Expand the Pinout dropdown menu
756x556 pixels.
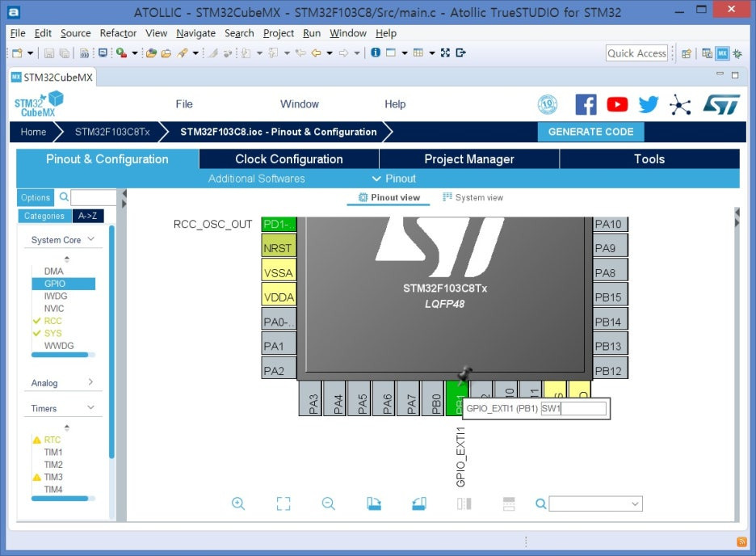tap(394, 179)
